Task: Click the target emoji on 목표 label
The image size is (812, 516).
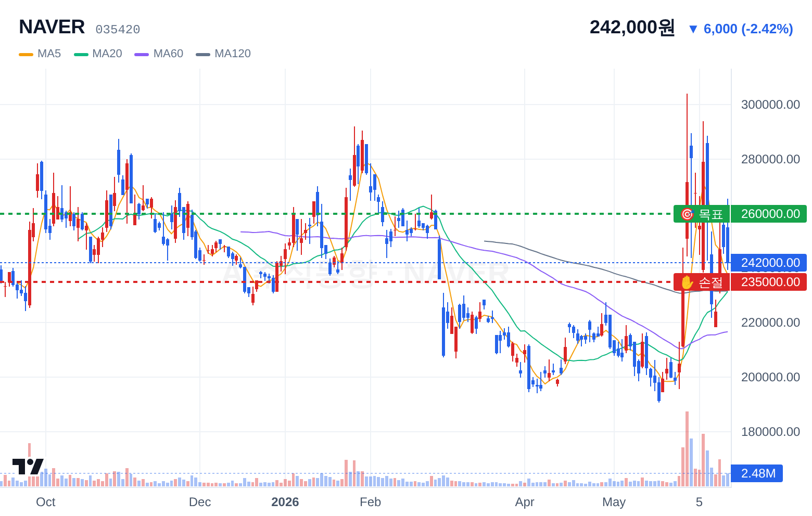Action: 687,214
